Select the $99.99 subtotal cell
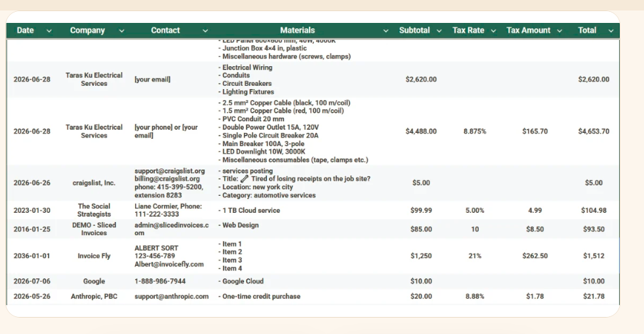The height and width of the screenshot is (334, 644). click(421, 210)
